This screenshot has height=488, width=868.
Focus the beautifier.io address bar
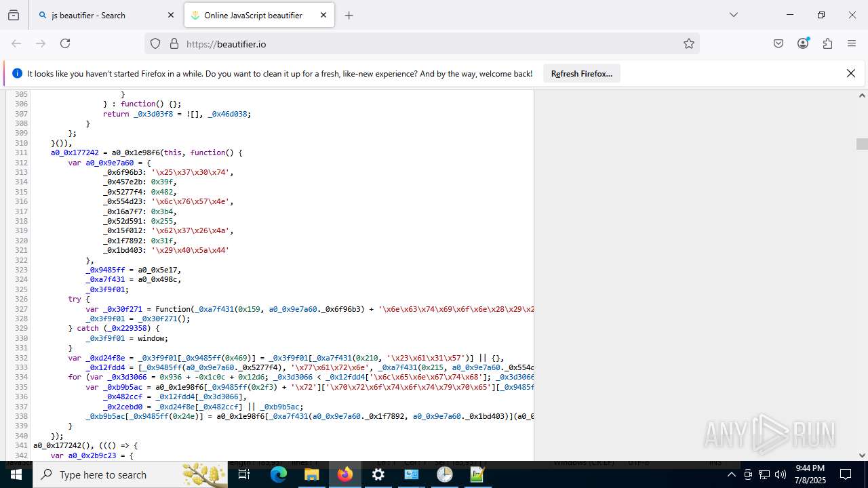(x=420, y=43)
